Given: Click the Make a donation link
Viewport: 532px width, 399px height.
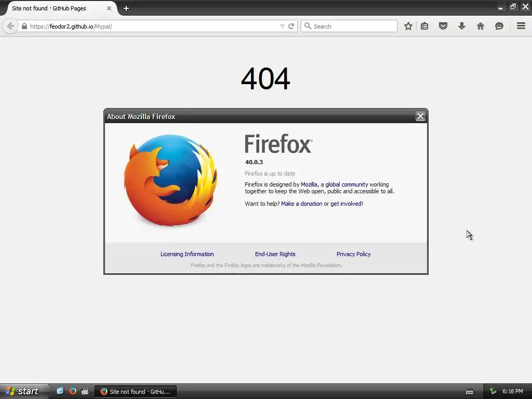Looking at the screenshot, I should [302, 204].
